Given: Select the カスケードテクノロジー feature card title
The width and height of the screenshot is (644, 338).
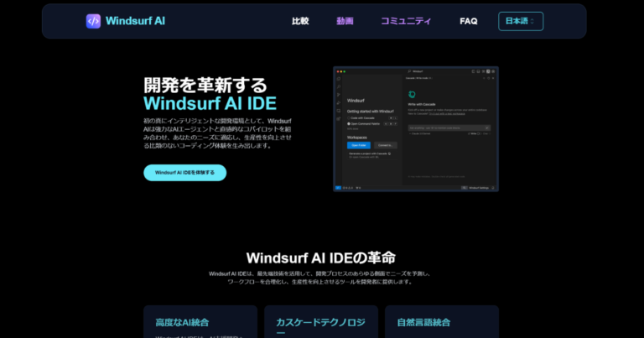Looking at the screenshot, I should point(321,327).
